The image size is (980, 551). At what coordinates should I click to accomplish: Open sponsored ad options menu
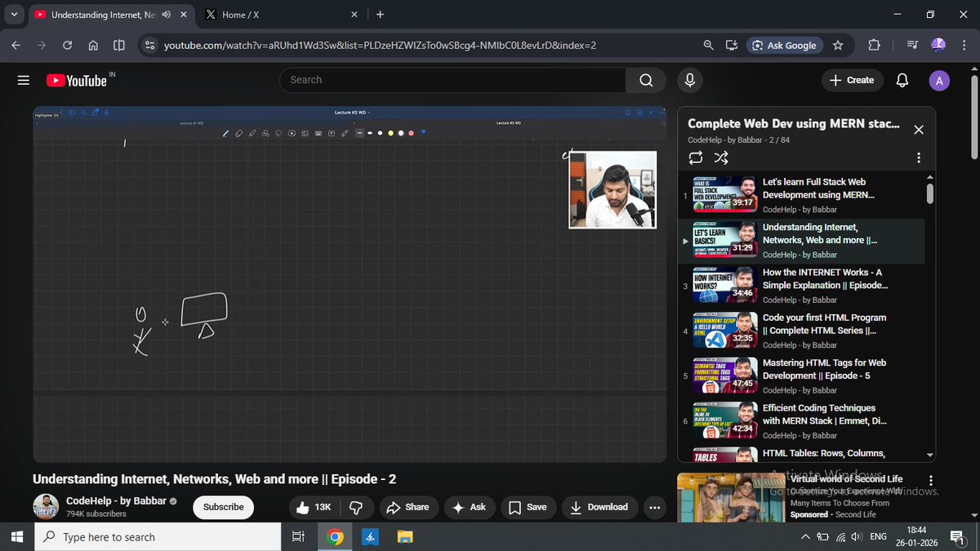931,482
